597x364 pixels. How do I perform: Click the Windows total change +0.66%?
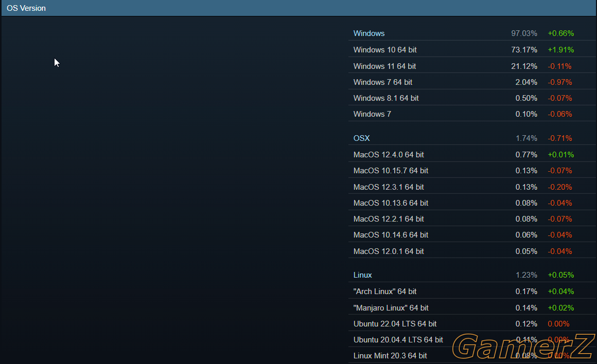[x=561, y=33]
